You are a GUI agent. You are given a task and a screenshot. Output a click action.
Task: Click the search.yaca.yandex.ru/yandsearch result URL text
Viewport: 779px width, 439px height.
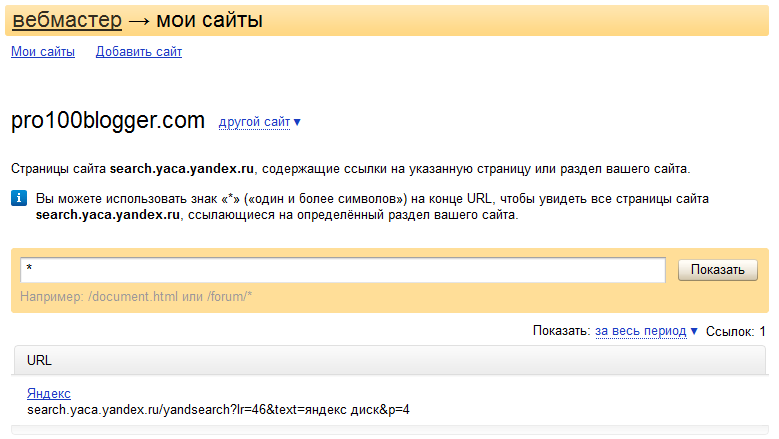(218, 409)
